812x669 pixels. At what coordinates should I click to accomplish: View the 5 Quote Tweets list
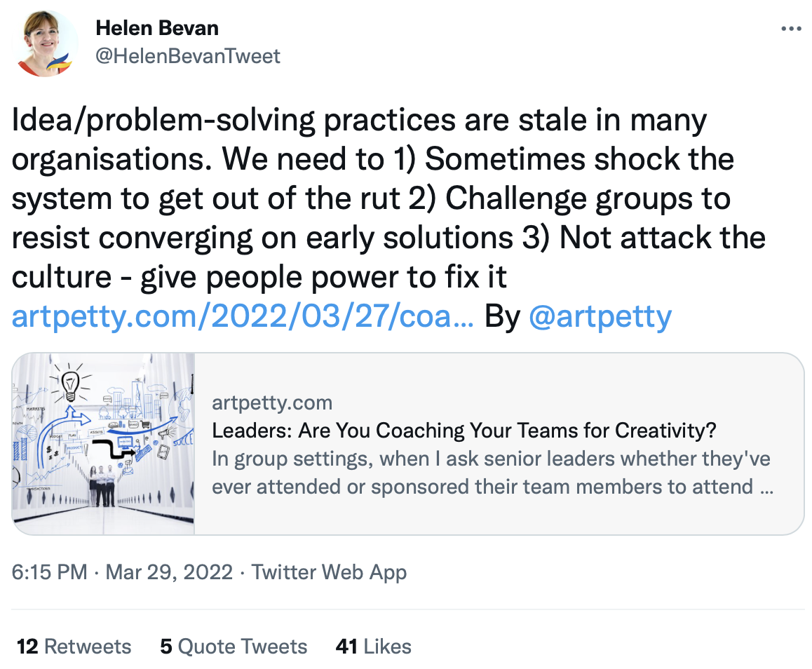tap(234, 647)
